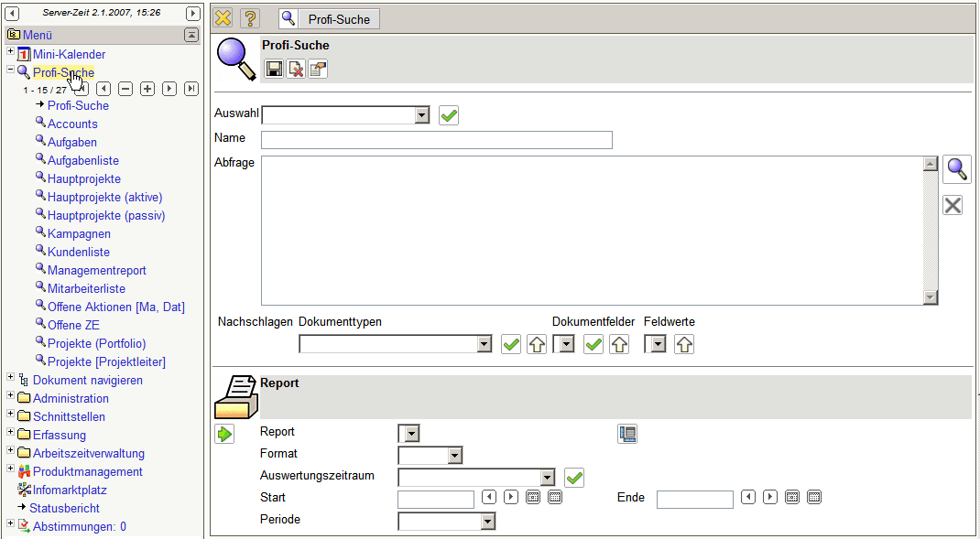The height and width of the screenshot is (539, 980).
Task: Step Ende date back with left arrow
Action: 748,497
